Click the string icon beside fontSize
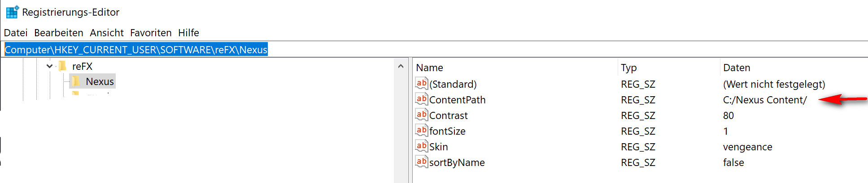The height and width of the screenshot is (183, 868). (x=422, y=131)
